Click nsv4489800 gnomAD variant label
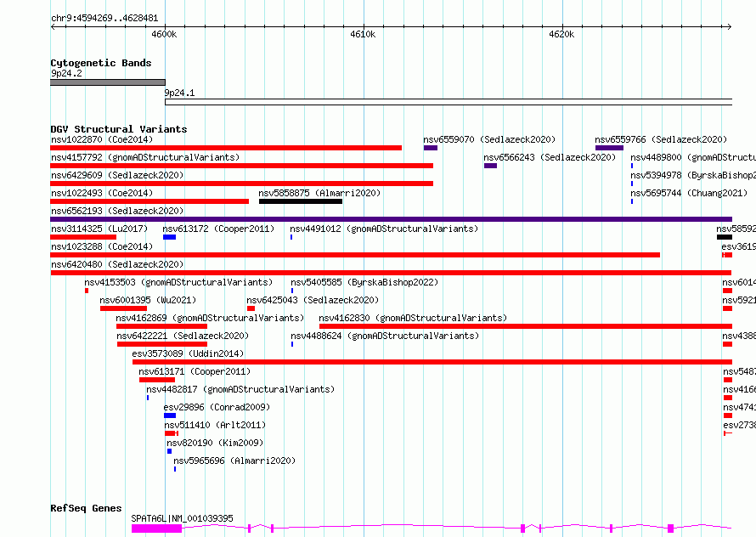756x537 pixels. 693,157
